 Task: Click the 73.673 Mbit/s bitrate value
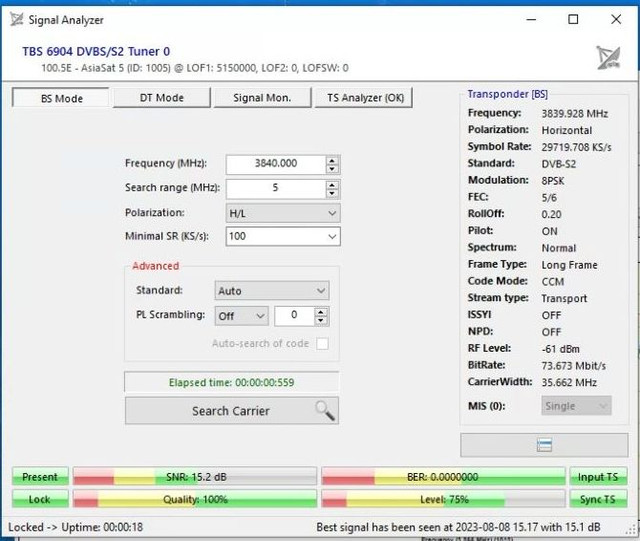[573, 366]
